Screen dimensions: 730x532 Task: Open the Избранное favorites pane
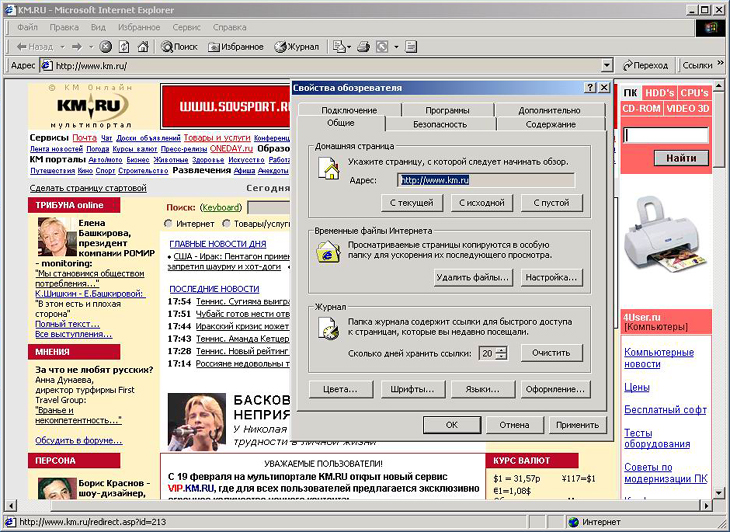click(237, 46)
